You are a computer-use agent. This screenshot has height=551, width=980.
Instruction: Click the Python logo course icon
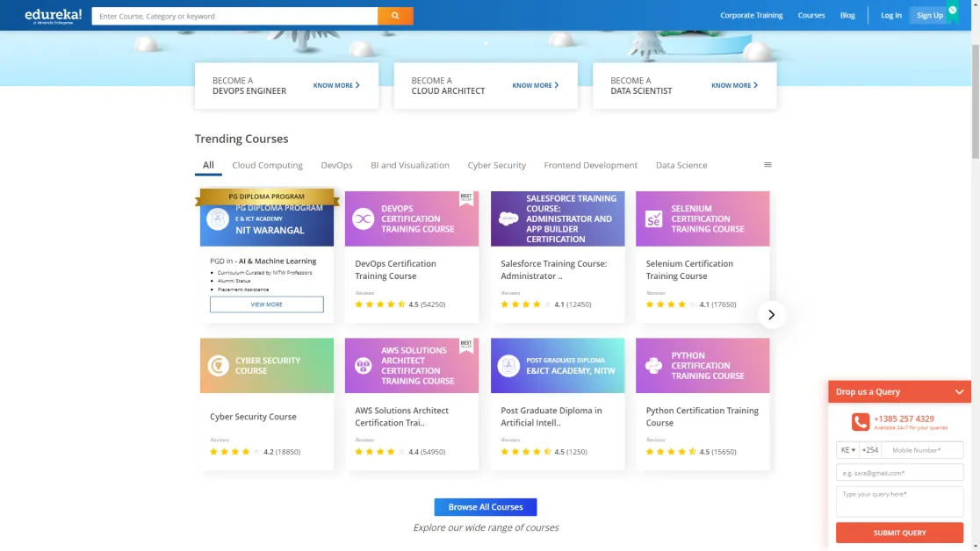coord(653,366)
